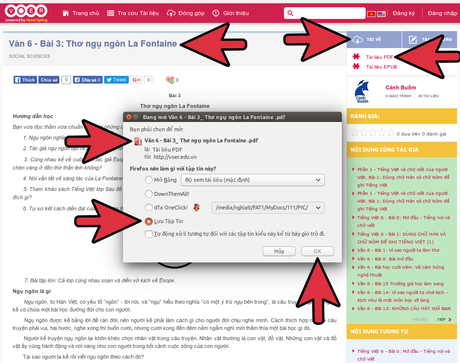Download the Tài liệu PDF link

[379, 57]
